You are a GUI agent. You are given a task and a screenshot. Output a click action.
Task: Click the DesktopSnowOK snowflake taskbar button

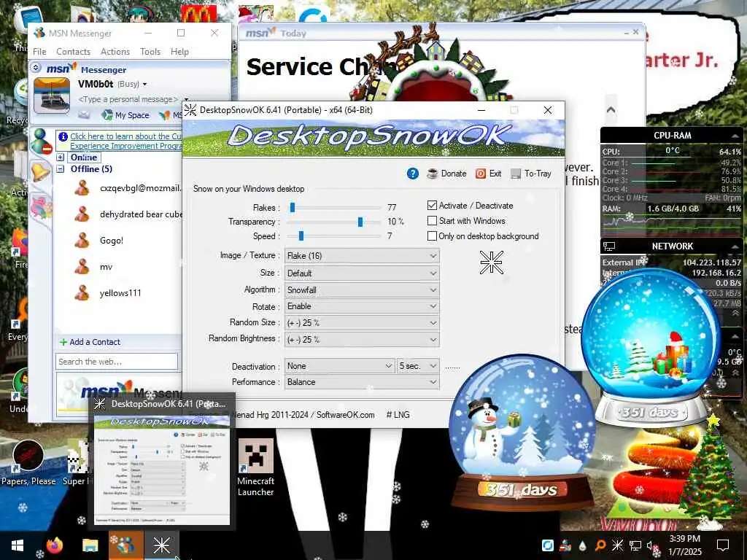161,545
